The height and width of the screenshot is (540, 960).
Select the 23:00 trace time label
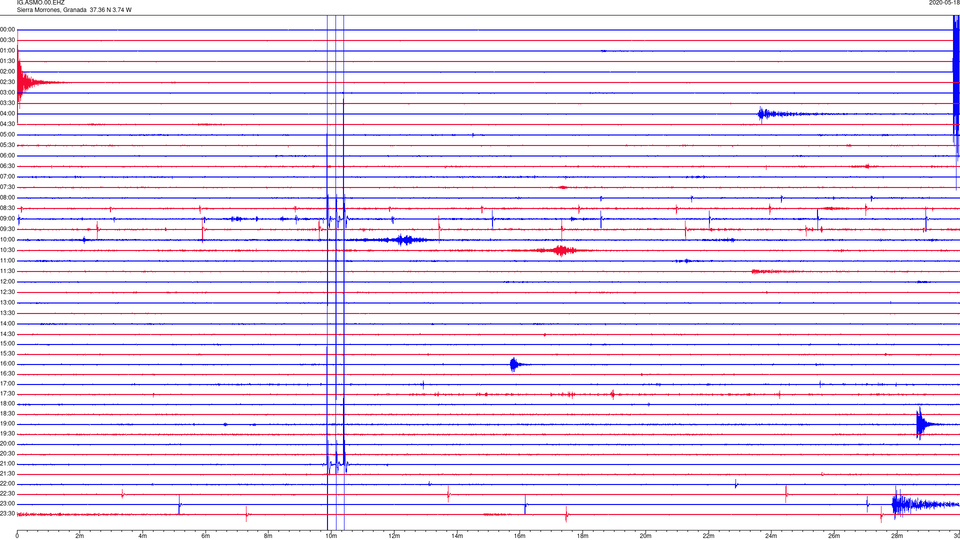(7, 503)
